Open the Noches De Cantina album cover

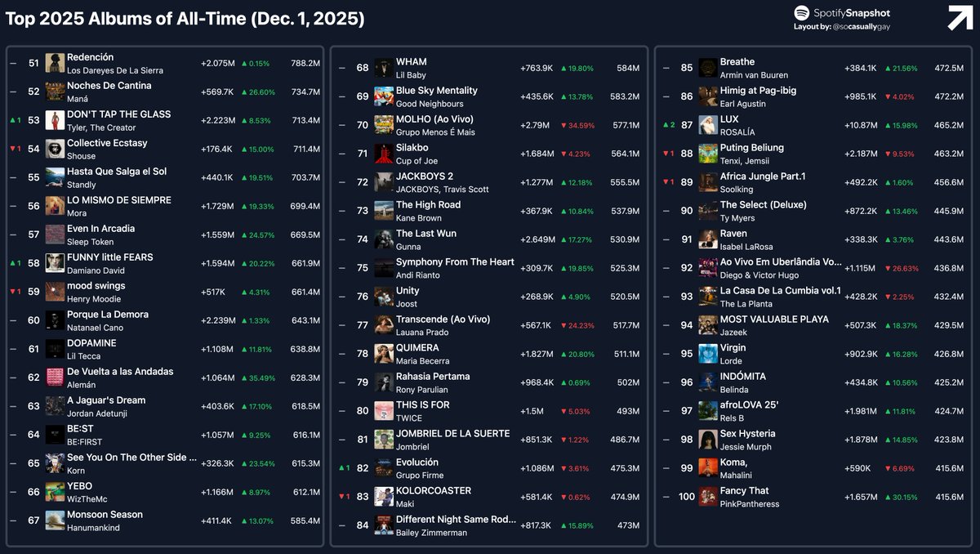(55, 92)
